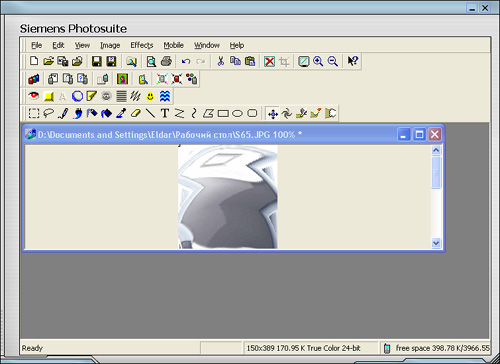Click the colorful spiral picture icon
The image size is (500, 364).
[x=122, y=79]
